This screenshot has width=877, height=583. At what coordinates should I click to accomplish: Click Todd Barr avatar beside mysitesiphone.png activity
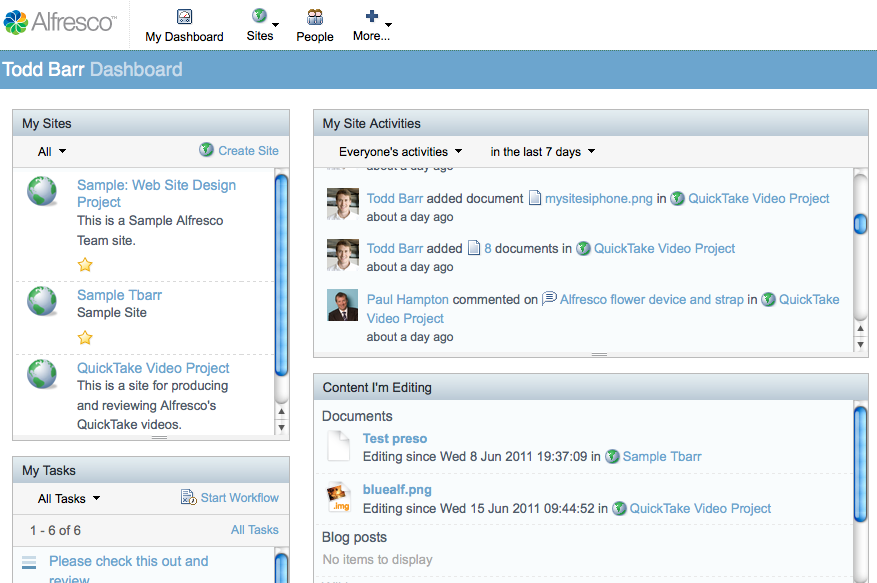tap(342, 204)
